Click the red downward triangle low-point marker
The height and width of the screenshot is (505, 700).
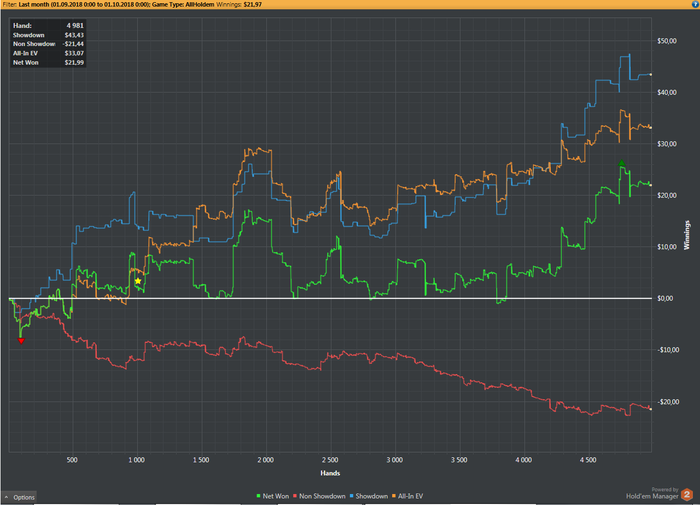[x=21, y=341]
